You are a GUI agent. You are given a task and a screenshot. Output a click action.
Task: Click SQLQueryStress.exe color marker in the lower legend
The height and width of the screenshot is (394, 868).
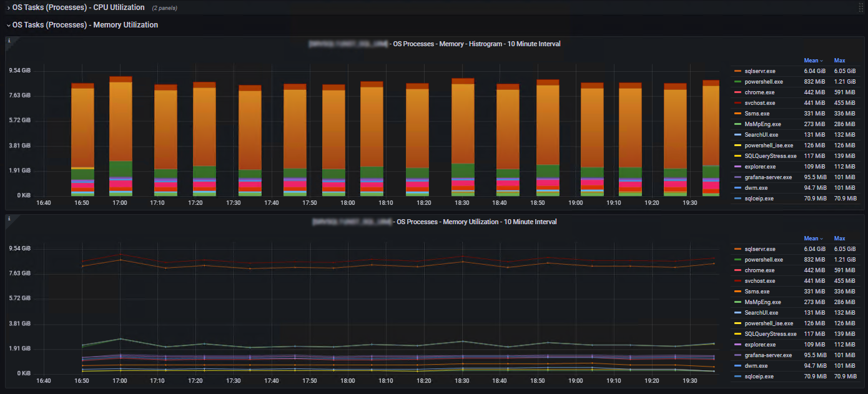737,334
